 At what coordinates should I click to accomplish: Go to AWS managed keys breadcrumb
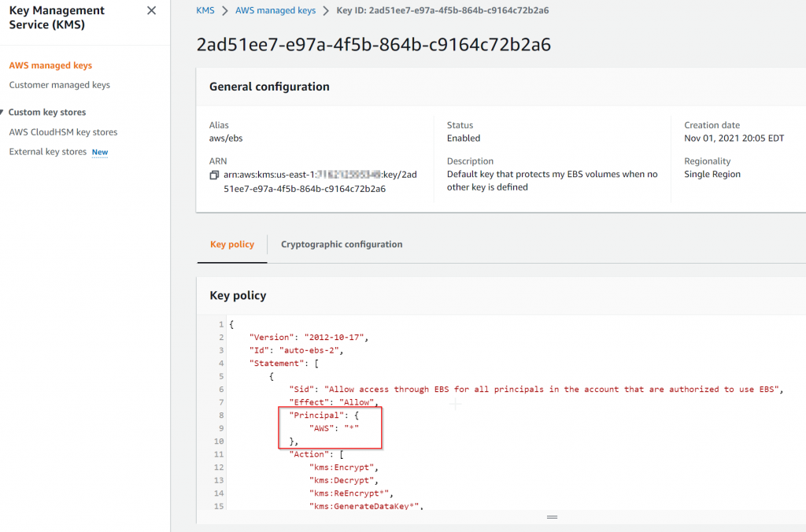[x=275, y=10]
